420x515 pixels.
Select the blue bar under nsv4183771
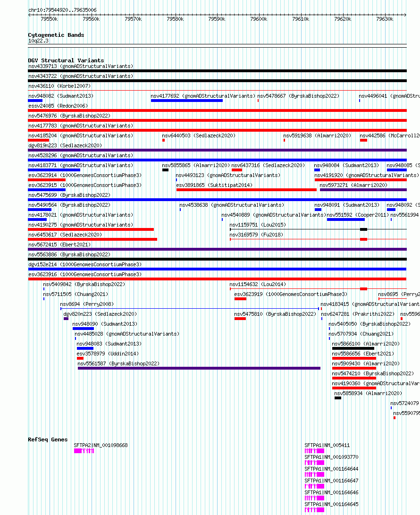point(54,170)
